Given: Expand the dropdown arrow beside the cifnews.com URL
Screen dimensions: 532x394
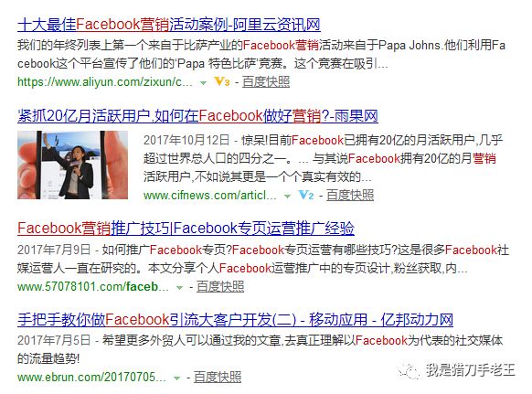Looking at the screenshot, I should click(287, 196).
